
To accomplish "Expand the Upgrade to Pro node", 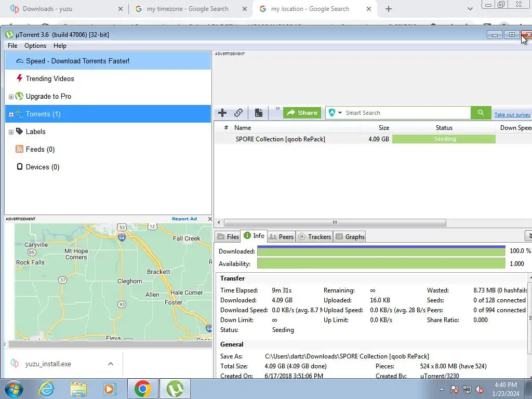I will coord(11,97).
